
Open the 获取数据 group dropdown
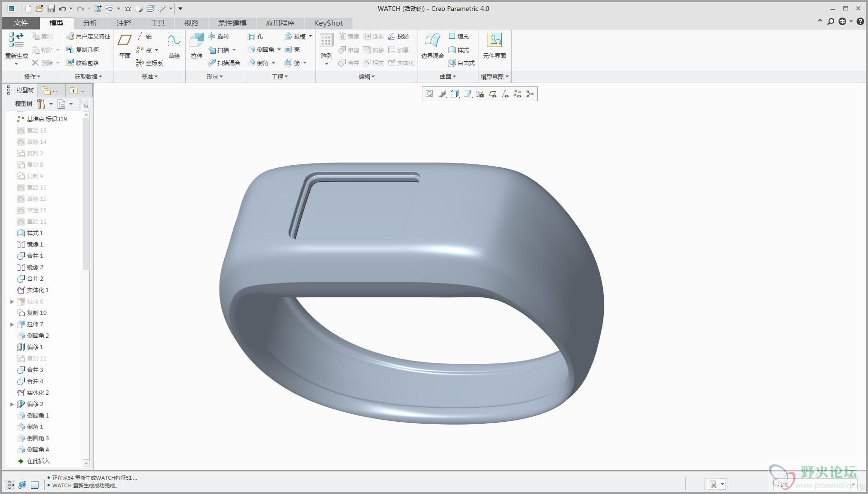tap(88, 76)
